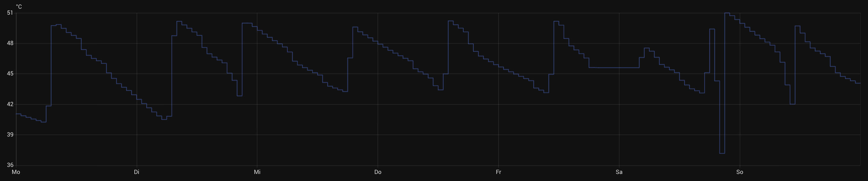Click the 39 y-axis value

[10, 134]
